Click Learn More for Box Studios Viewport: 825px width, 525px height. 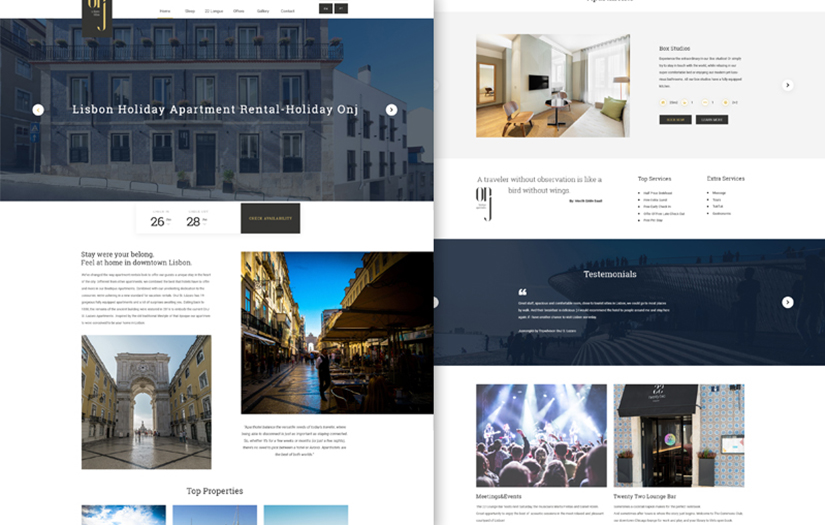coord(712,120)
